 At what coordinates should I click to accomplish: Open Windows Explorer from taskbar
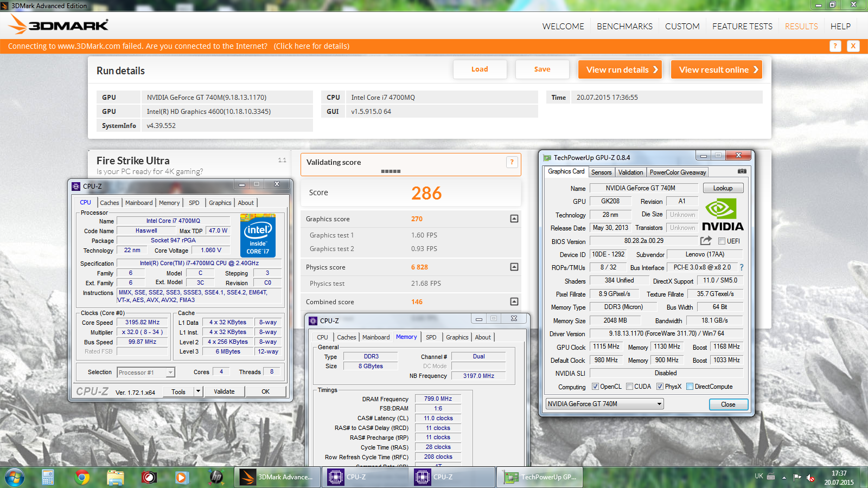point(115,477)
